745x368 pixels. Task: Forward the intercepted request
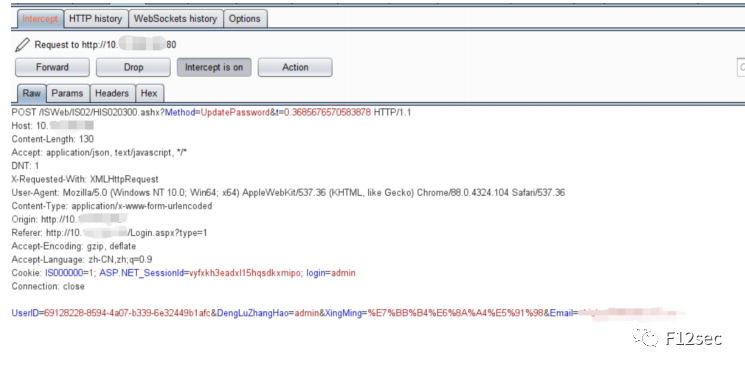point(52,67)
